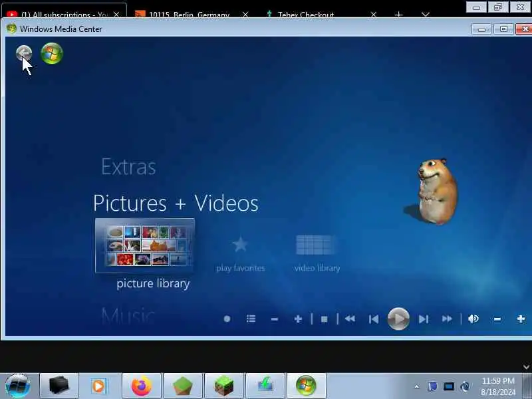Click the fast forward button
Image resolution: width=532 pixels, height=399 pixels.
tap(447, 319)
